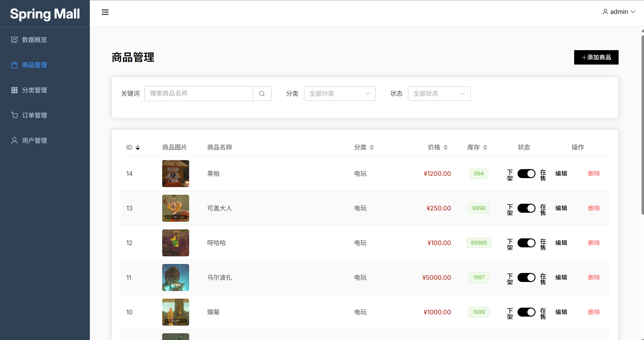Click the user management person icon
The height and width of the screenshot is (340, 644).
pos(14,140)
